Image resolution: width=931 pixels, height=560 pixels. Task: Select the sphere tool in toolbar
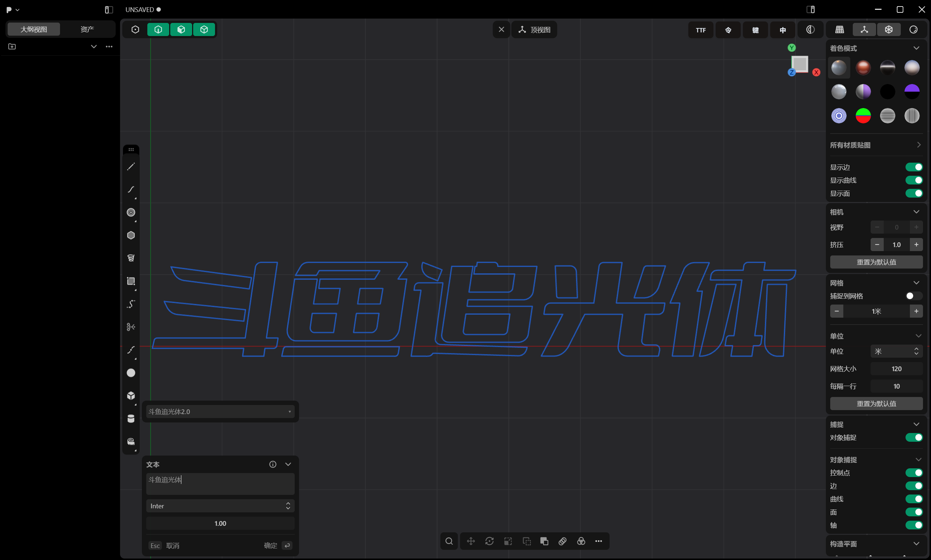pyautogui.click(x=131, y=373)
